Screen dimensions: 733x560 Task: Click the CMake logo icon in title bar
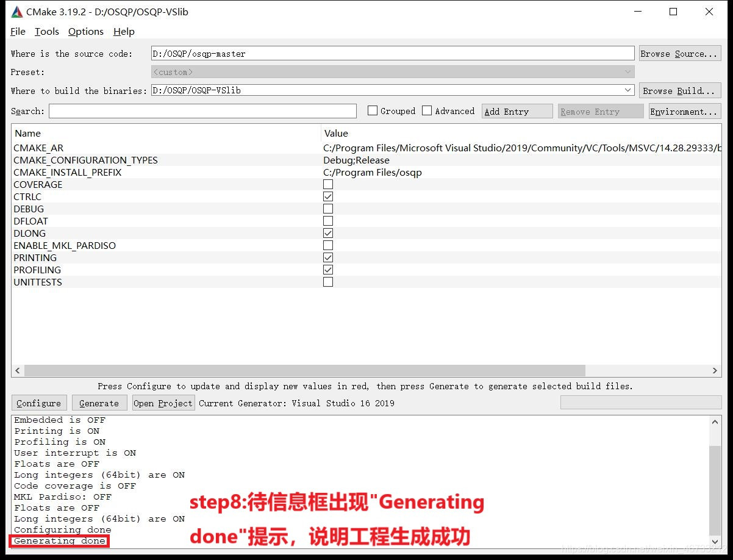(17, 12)
